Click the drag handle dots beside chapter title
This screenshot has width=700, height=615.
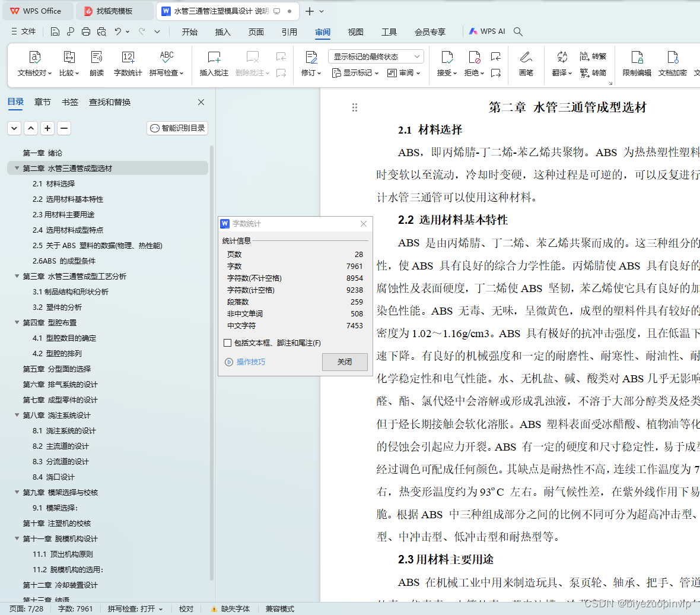[x=355, y=107]
